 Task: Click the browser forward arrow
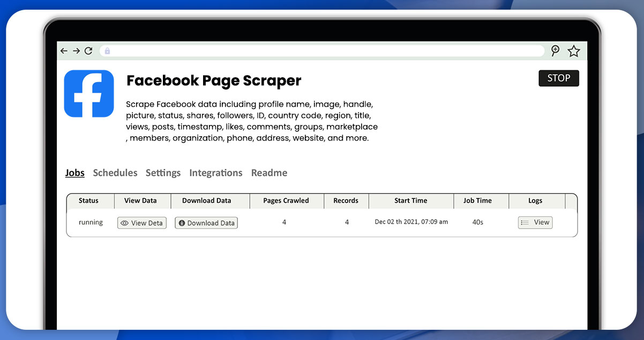76,51
